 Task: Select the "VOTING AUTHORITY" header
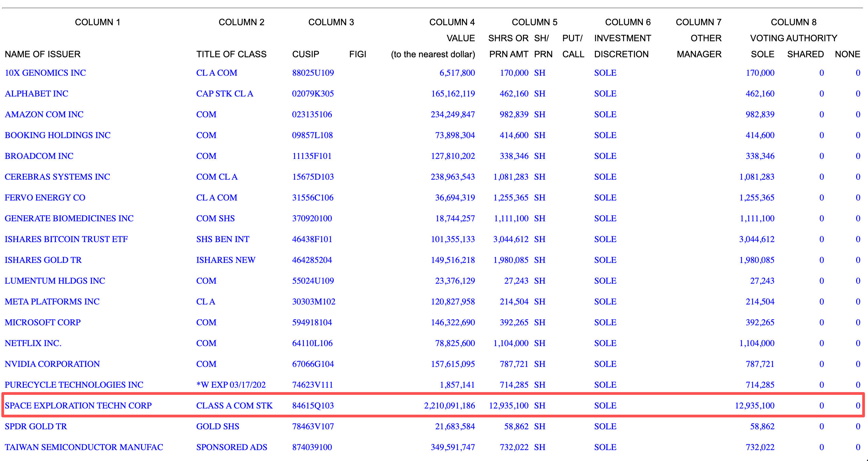794,38
